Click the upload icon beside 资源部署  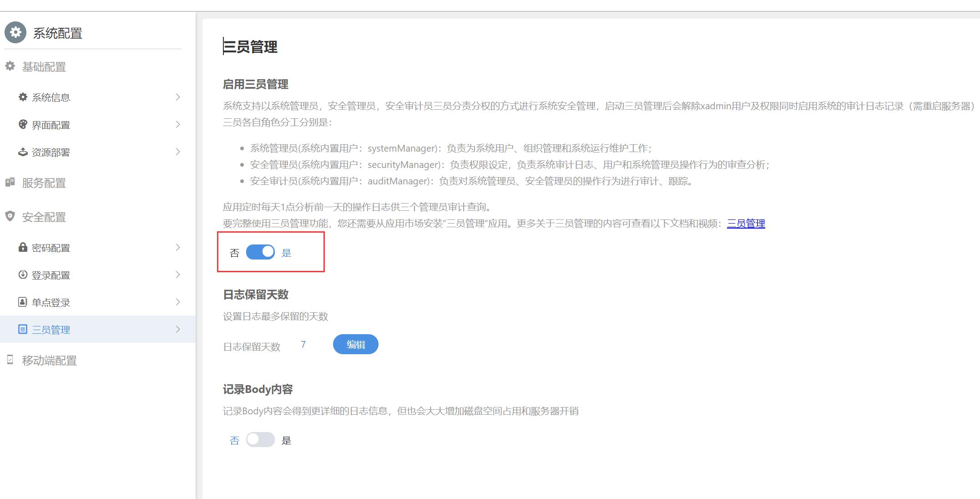(x=23, y=152)
